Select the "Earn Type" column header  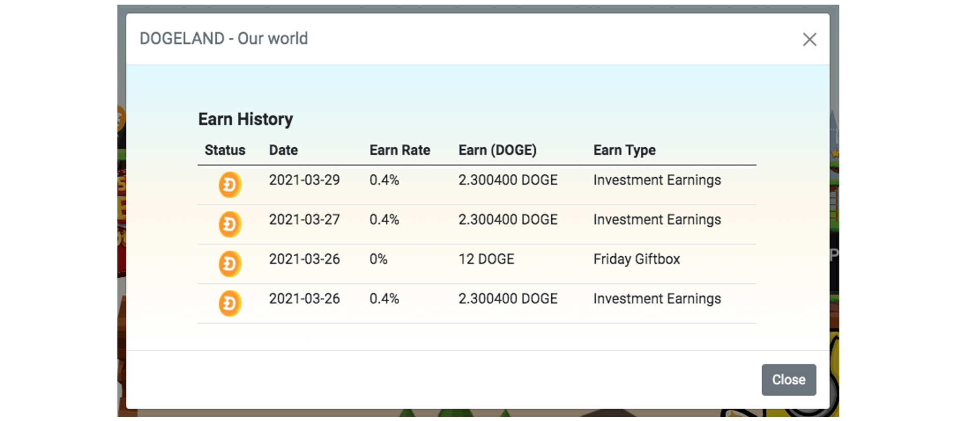coord(624,150)
